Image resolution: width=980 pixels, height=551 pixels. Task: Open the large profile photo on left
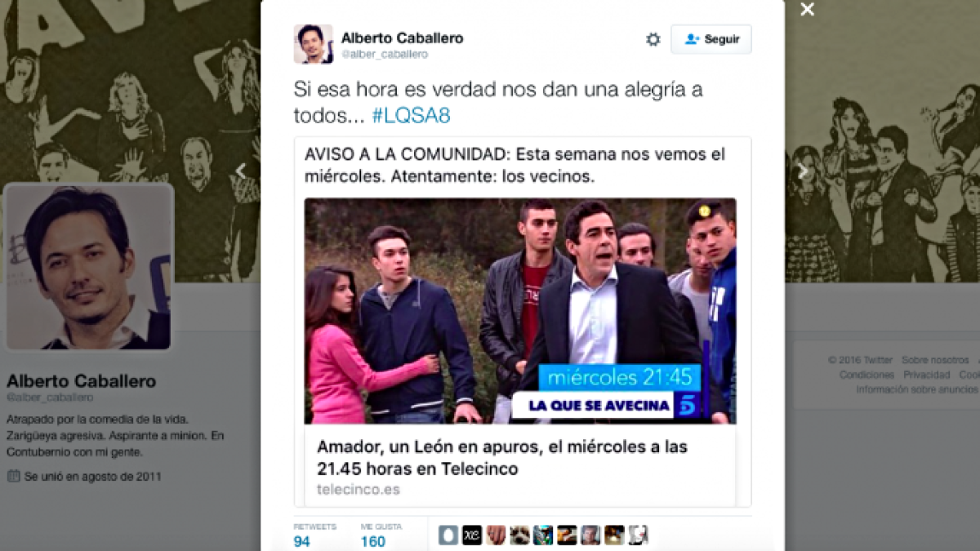click(89, 268)
